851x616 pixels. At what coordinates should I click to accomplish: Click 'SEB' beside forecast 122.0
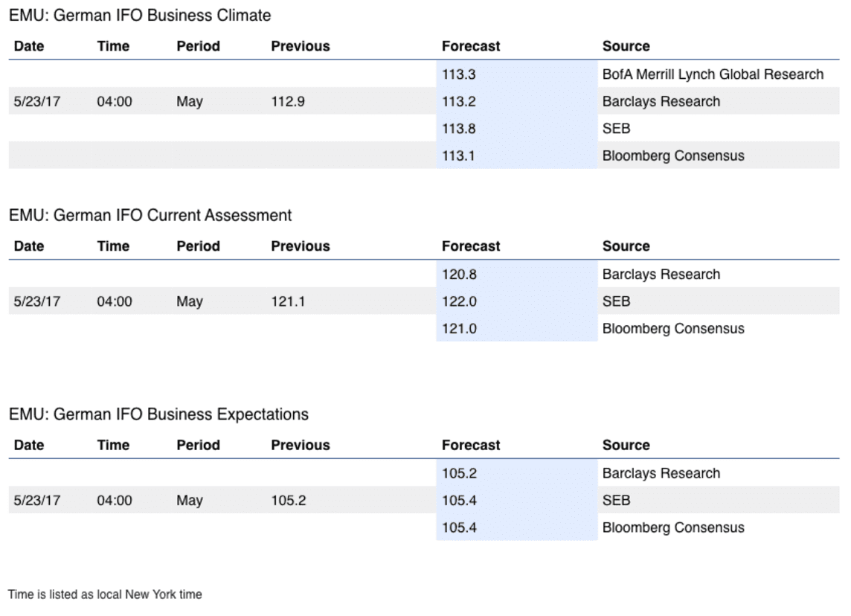pos(616,301)
